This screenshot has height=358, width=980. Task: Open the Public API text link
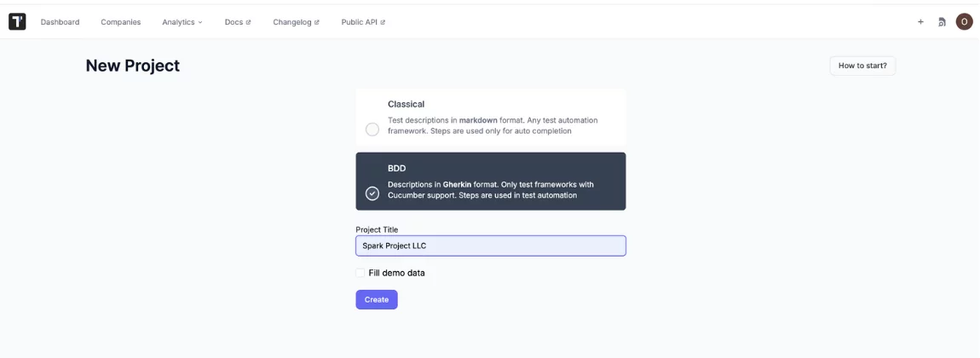(x=359, y=22)
